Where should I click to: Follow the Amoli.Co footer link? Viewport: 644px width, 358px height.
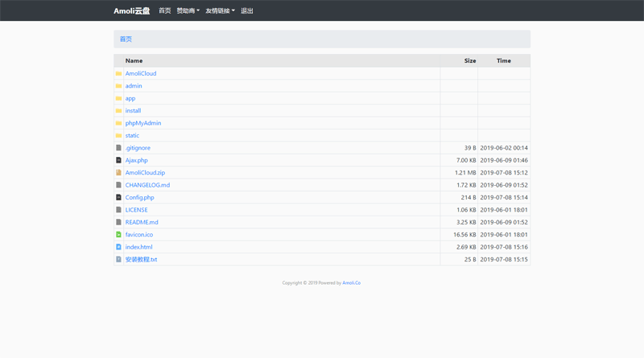[351, 282]
